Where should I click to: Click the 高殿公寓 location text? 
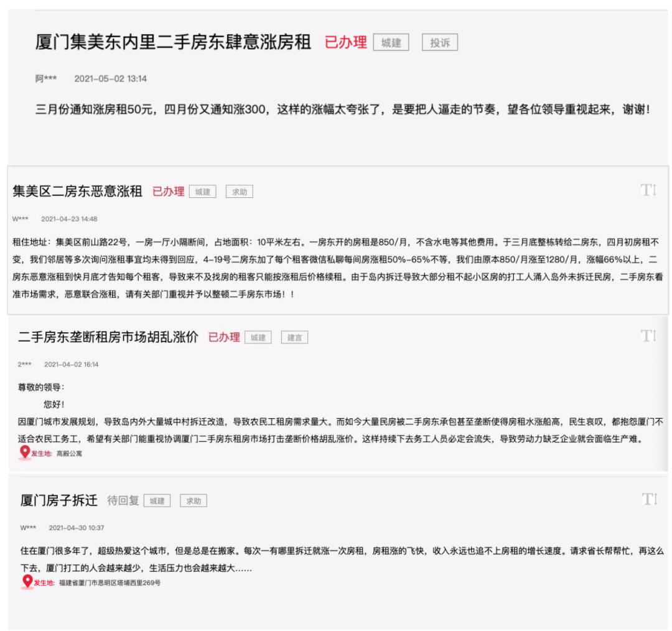[69, 454]
